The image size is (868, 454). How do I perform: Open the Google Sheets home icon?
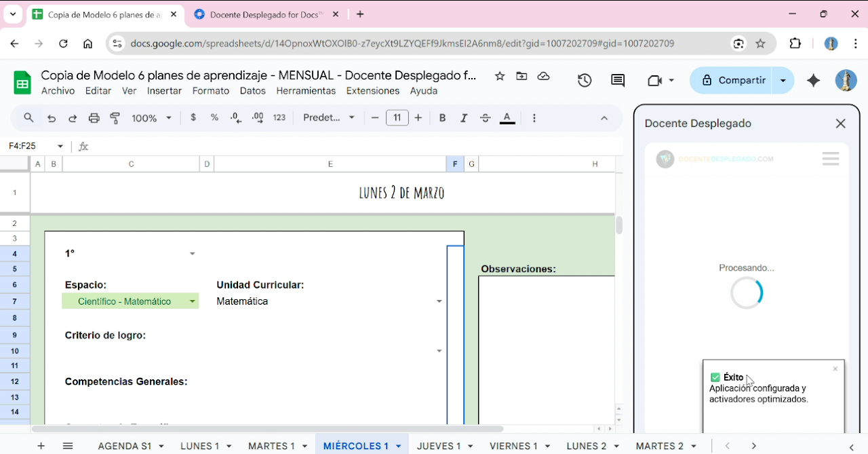[x=22, y=83]
